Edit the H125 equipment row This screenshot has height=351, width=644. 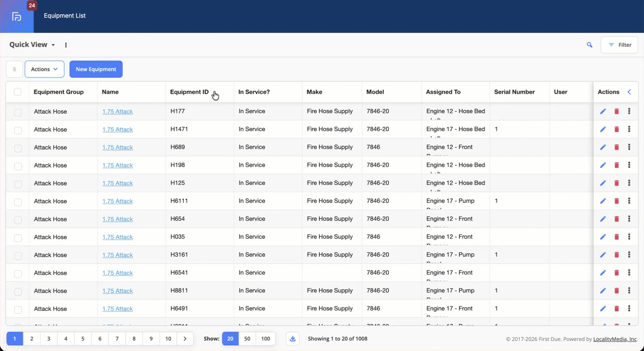[603, 183]
